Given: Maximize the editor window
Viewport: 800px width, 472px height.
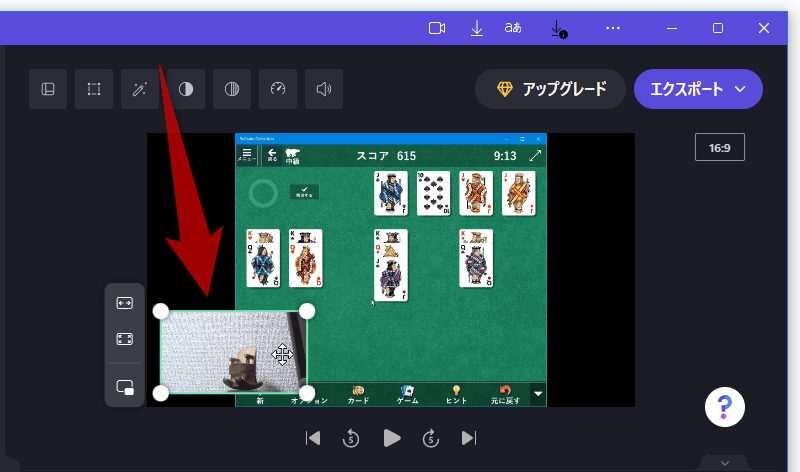Looking at the screenshot, I should [718, 28].
